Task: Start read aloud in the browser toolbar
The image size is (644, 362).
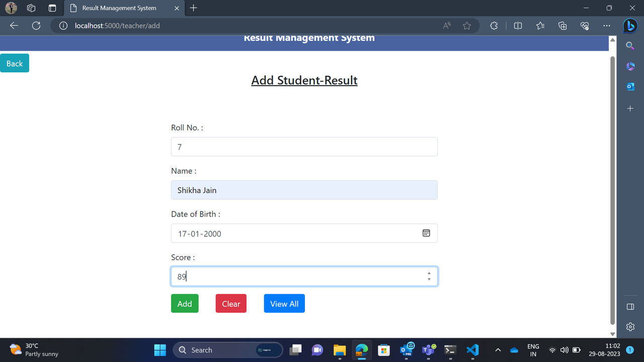Action: (x=446, y=25)
